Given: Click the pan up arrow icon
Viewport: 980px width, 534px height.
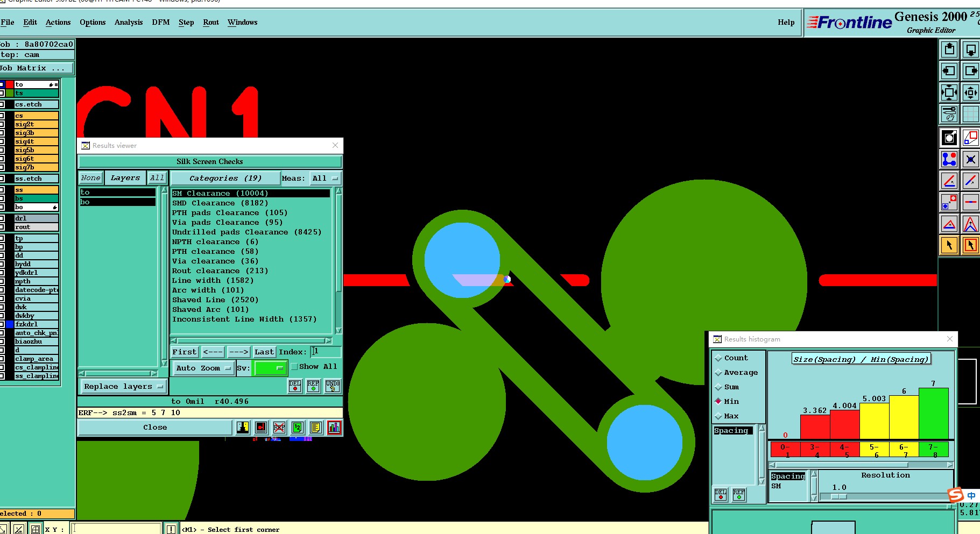Looking at the screenshot, I should coord(949,49).
